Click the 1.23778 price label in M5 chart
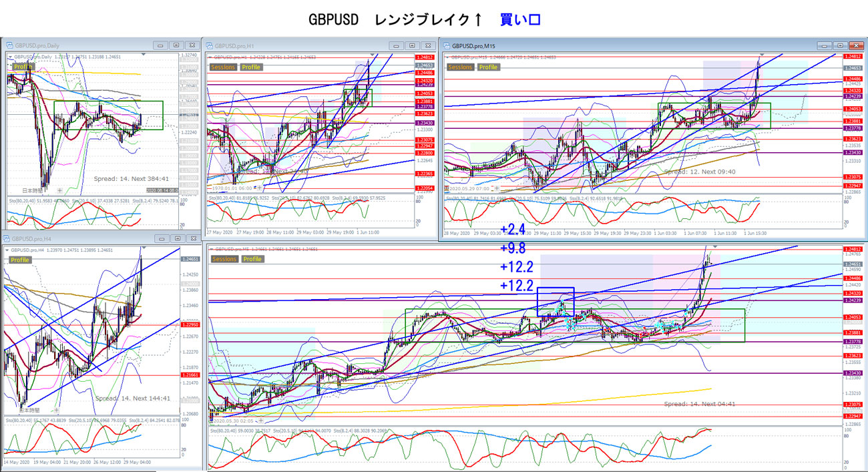Viewport: 868px width, 472px height. [x=853, y=341]
